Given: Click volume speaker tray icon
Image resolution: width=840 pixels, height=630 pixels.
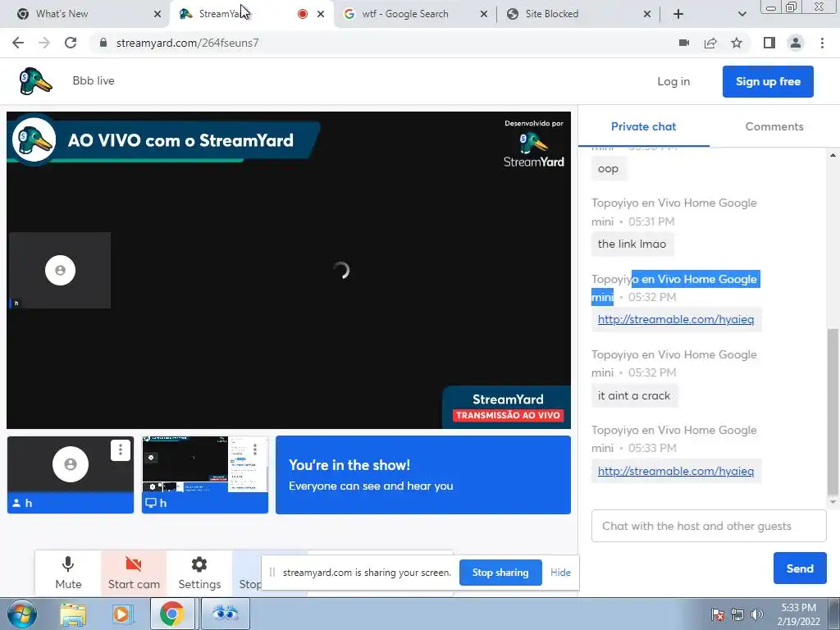Looking at the screenshot, I should click(x=756, y=614).
